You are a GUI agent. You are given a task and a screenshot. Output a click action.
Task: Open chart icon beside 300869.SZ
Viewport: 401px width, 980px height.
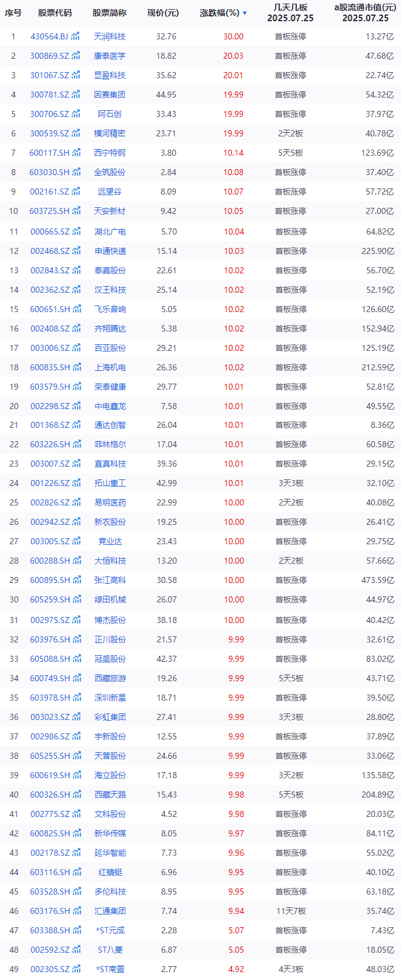click(x=76, y=56)
